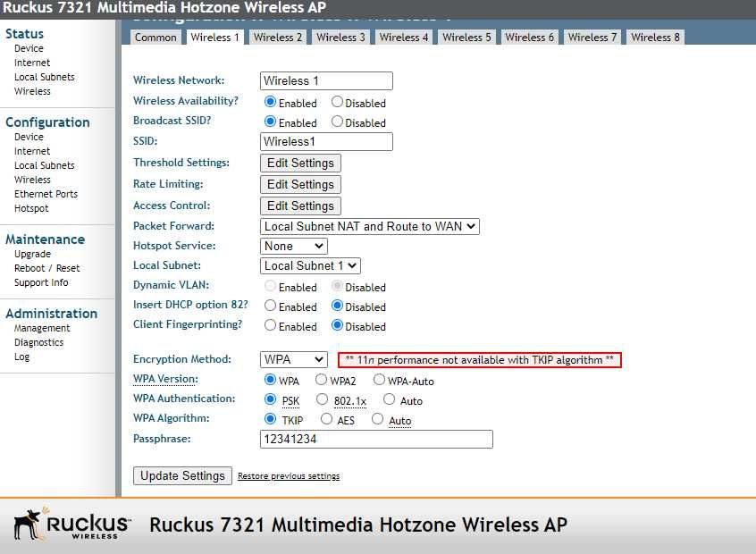Open Reboot / Reset page

pos(46,268)
